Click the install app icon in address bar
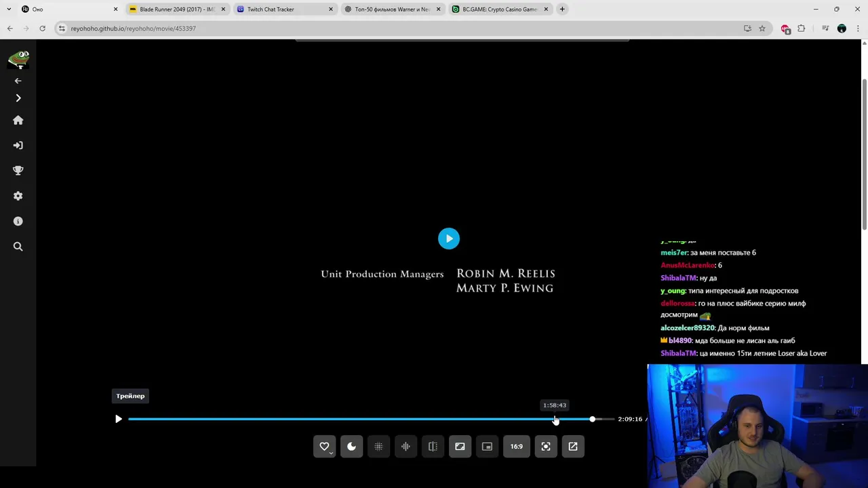Viewport: 868px width, 488px height. point(747,28)
